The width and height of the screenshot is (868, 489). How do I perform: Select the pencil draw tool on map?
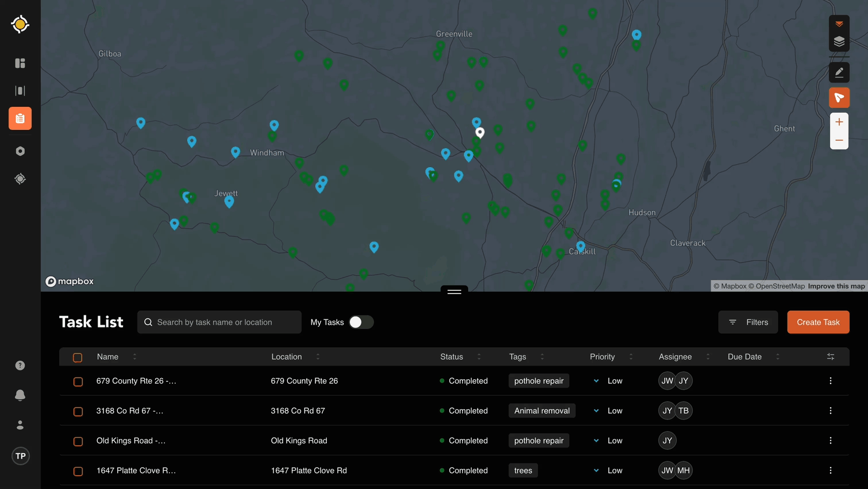coord(839,72)
